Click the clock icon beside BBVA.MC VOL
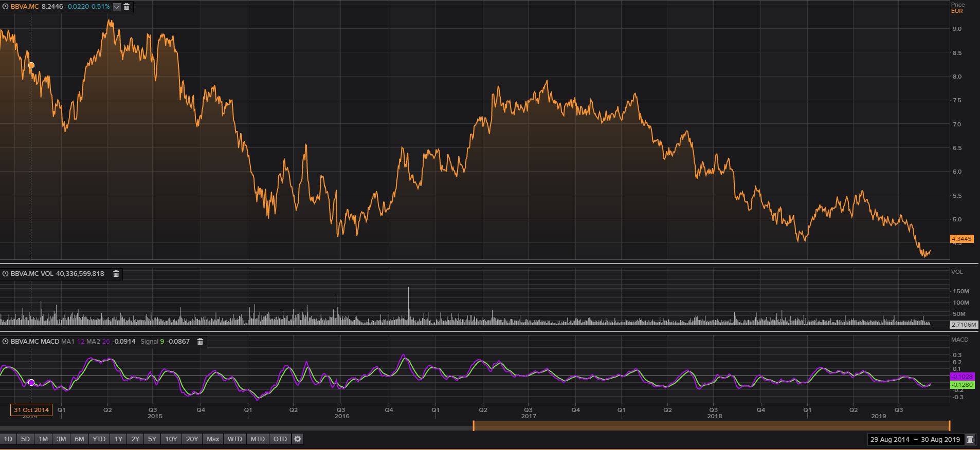The width and height of the screenshot is (980, 450). 6,274
